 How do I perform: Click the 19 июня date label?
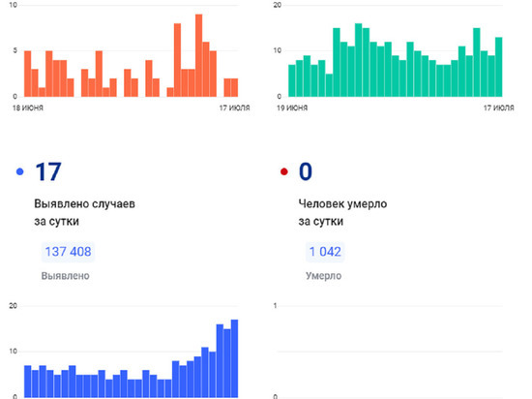[292, 108]
